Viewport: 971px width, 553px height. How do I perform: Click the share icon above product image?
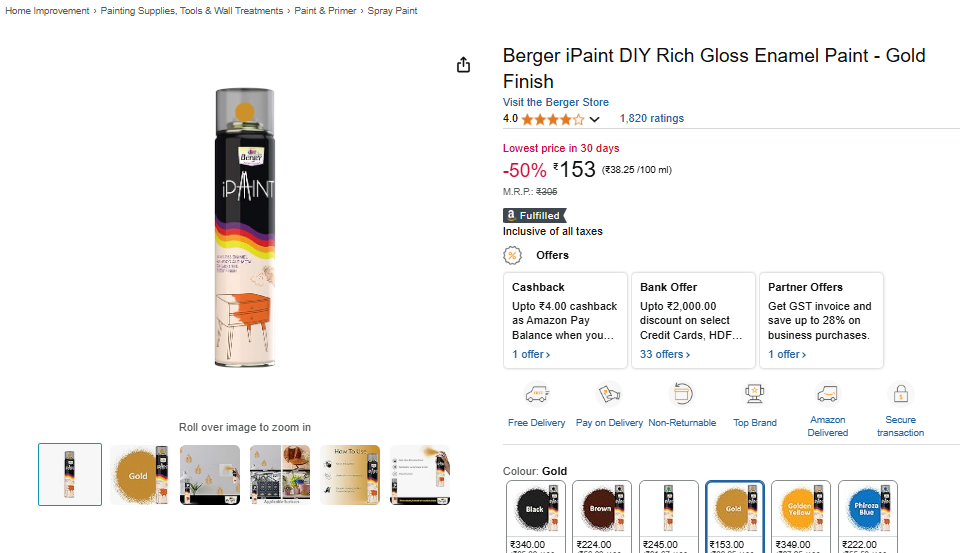463,65
